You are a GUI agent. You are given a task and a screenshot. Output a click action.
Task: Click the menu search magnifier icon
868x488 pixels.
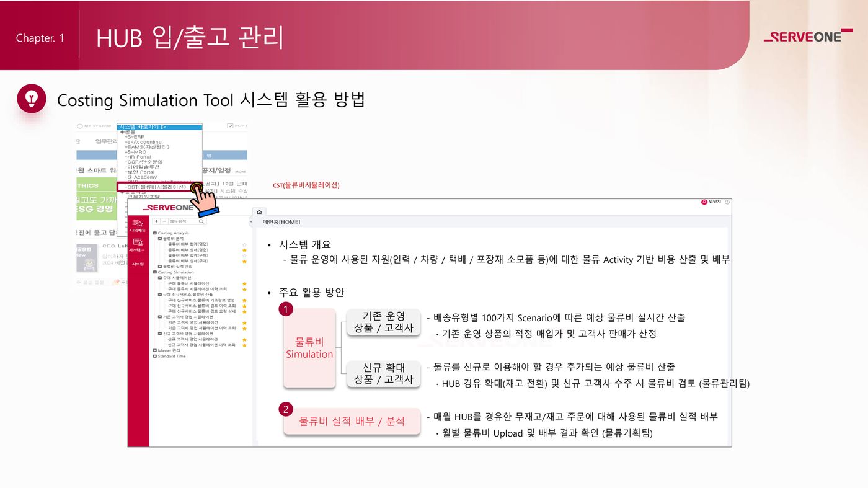point(201,221)
